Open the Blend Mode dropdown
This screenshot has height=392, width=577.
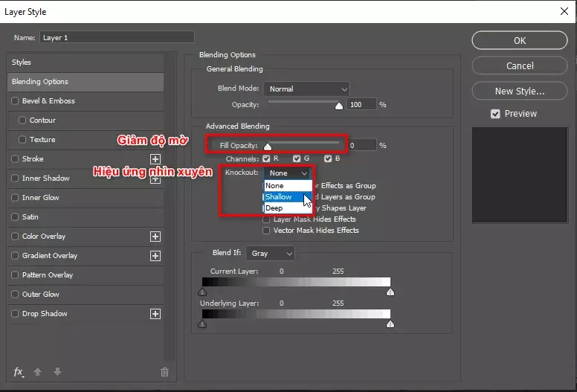click(306, 89)
